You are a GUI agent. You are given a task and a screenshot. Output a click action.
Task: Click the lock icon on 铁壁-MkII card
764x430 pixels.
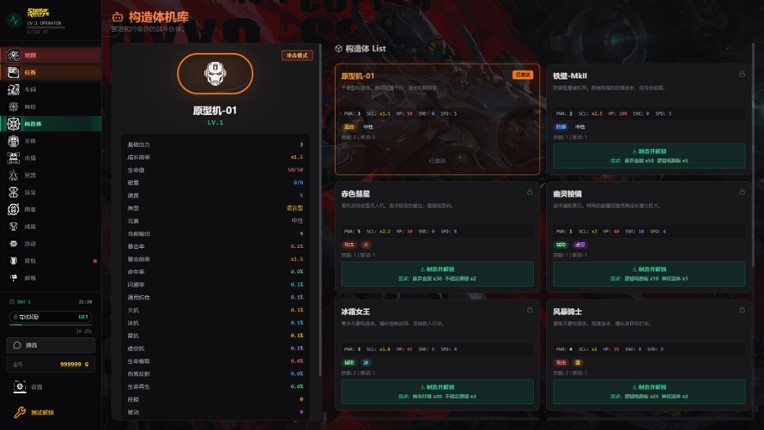(x=742, y=74)
